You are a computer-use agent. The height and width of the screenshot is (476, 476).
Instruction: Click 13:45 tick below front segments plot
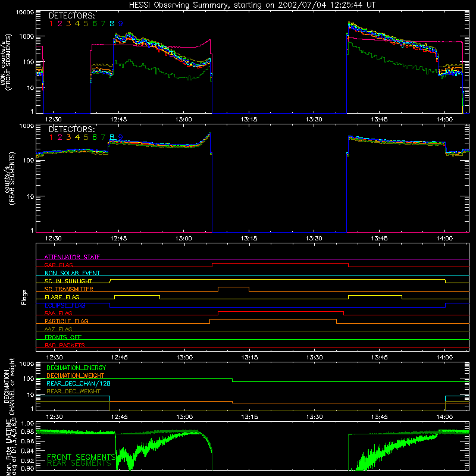point(379,120)
